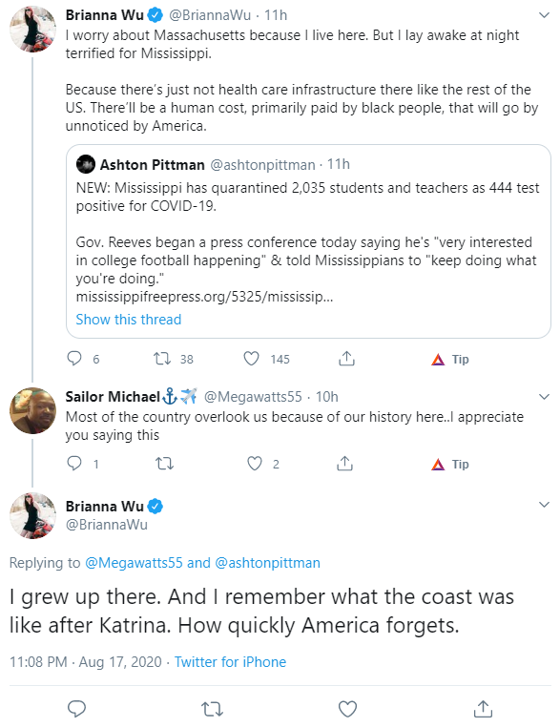Reply to Sailor Michael's tweet

(74, 463)
